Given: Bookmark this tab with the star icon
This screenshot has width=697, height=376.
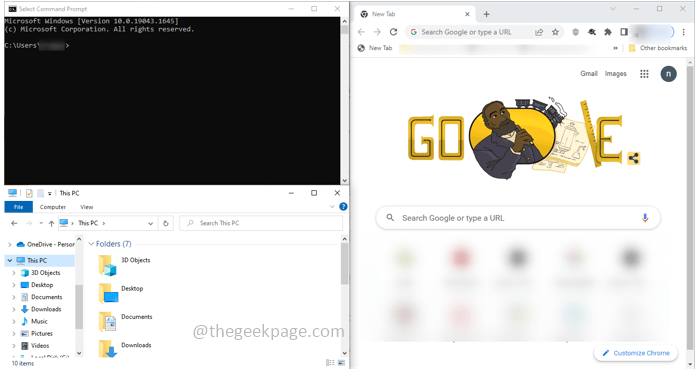Looking at the screenshot, I should pyautogui.click(x=555, y=32).
